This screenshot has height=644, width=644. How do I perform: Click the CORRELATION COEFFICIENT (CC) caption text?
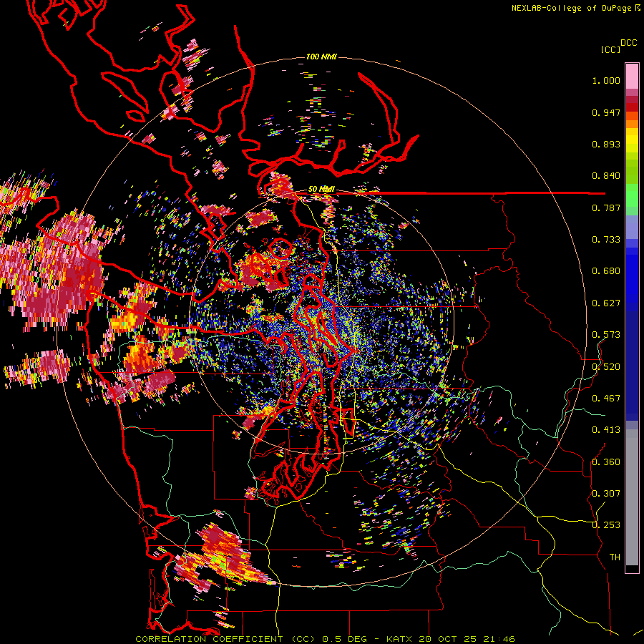pos(225,639)
